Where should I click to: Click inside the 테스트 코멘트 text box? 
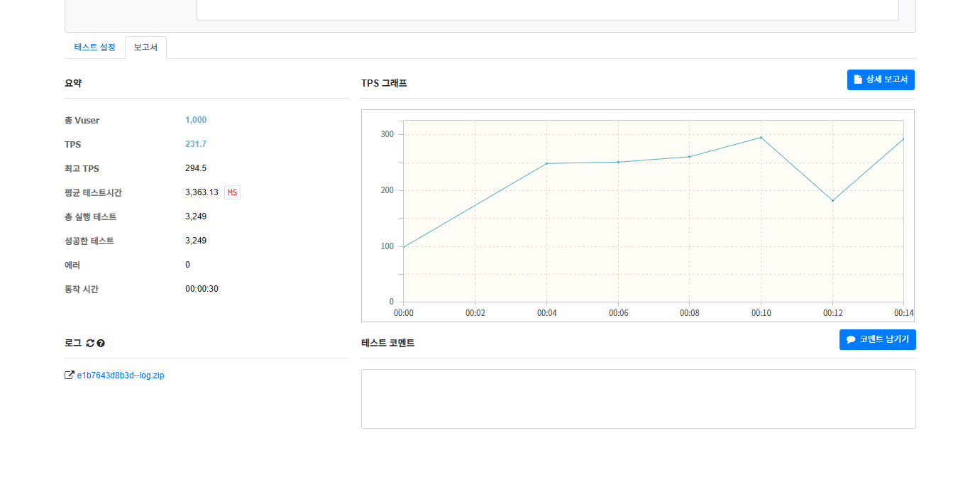(639, 399)
